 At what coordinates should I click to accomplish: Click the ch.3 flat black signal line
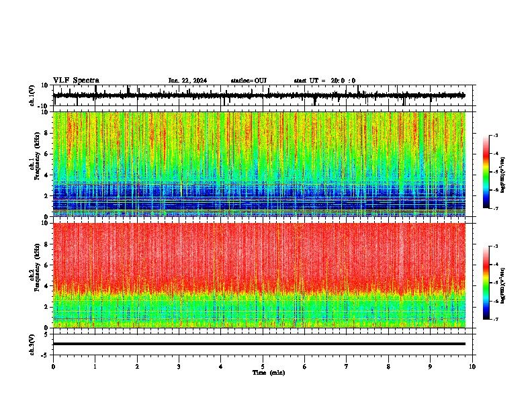pos(259,344)
